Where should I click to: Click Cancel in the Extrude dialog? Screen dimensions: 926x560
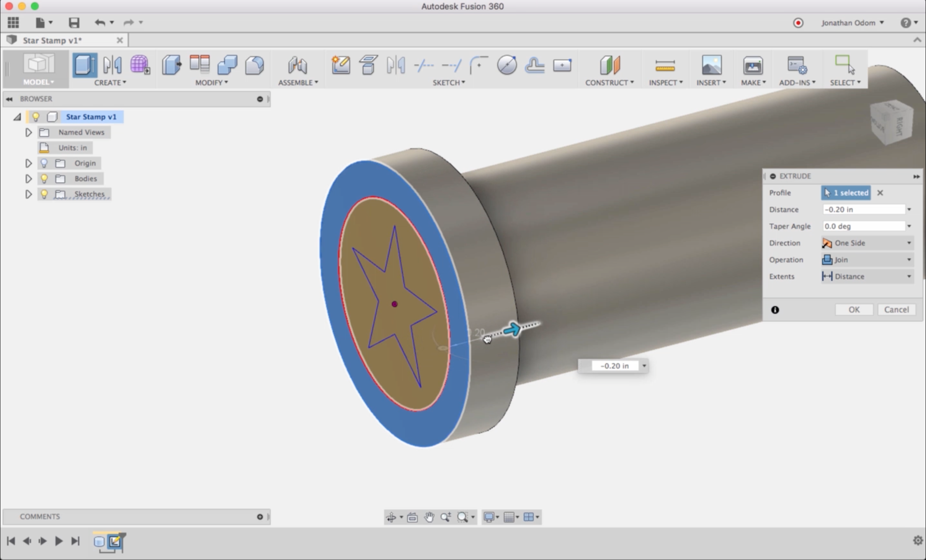tap(896, 310)
